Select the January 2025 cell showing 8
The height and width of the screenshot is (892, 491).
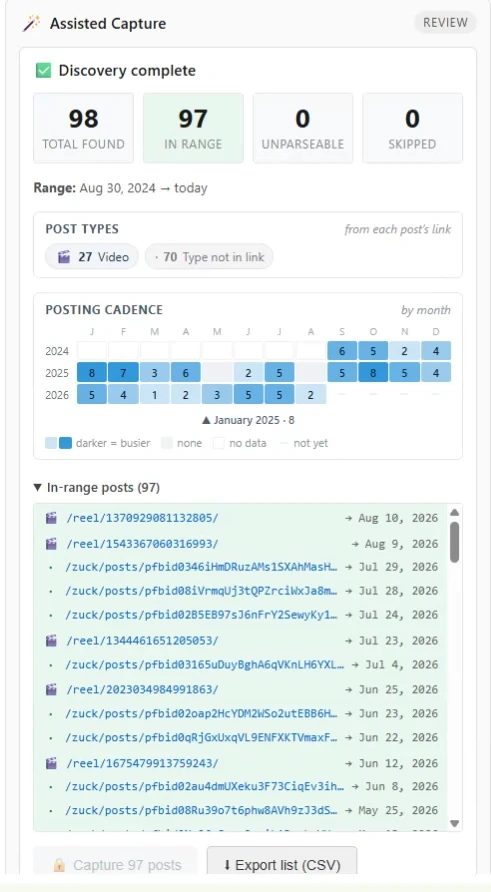pos(92,373)
